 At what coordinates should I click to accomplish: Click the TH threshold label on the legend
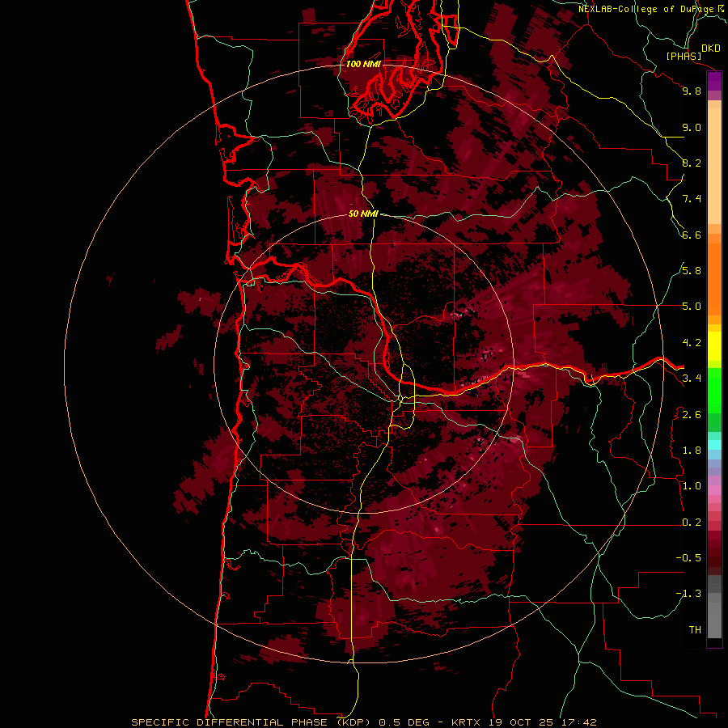(695, 630)
